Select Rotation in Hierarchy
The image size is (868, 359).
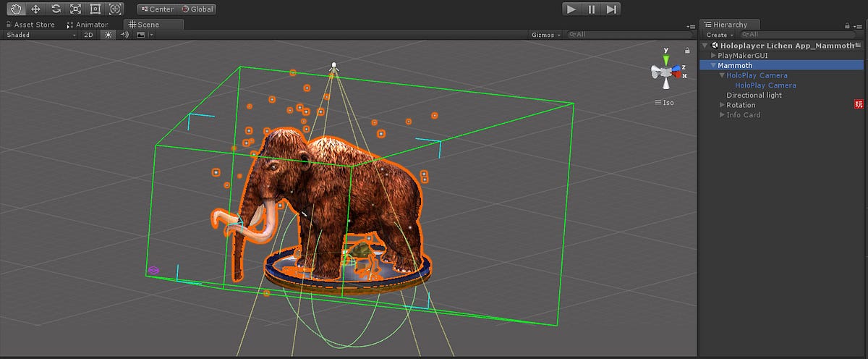741,105
